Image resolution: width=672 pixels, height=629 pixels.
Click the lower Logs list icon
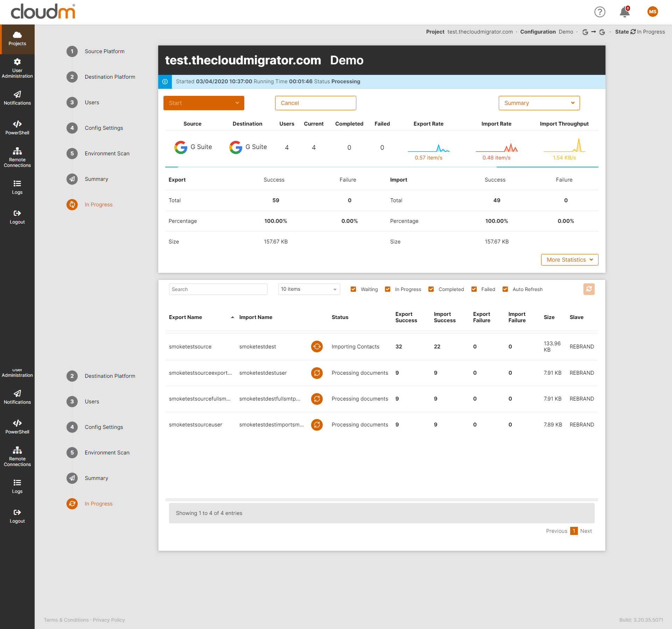(x=17, y=483)
